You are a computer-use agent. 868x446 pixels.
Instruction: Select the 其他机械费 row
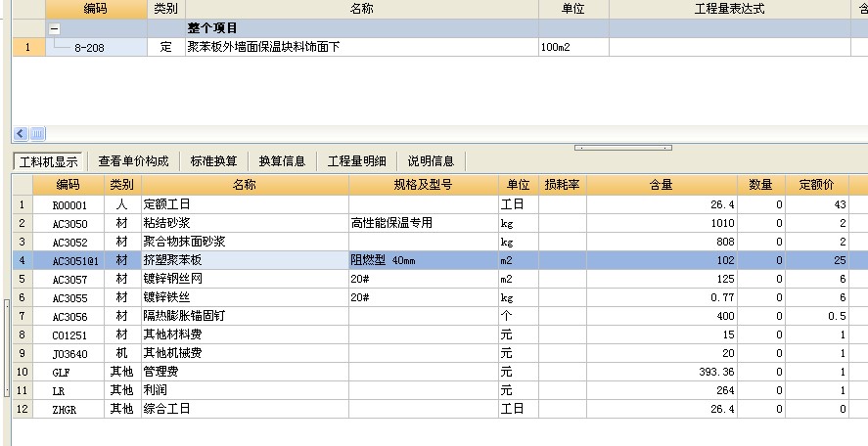[x=440, y=353]
